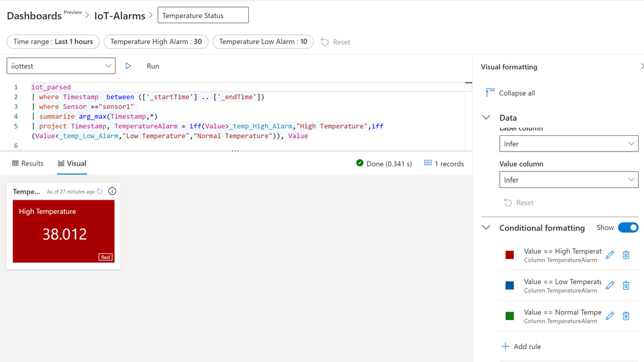Screen dimensions: 644x362
Task: Click the red High Temperature 38.012 tile
Action: pos(64,231)
